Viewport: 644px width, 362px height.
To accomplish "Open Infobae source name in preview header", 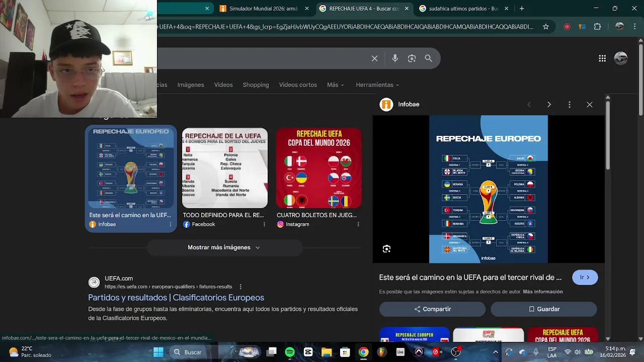I will (x=409, y=105).
